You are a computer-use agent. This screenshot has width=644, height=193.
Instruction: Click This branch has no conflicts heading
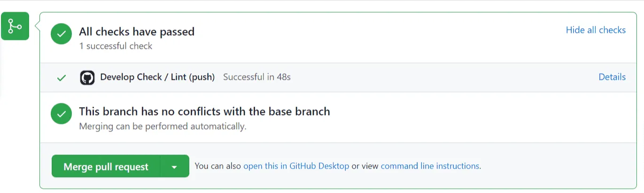coord(204,112)
